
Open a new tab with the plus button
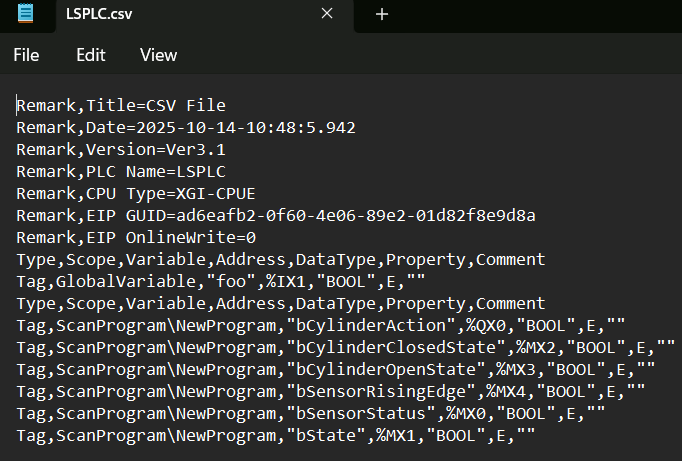point(381,15)
